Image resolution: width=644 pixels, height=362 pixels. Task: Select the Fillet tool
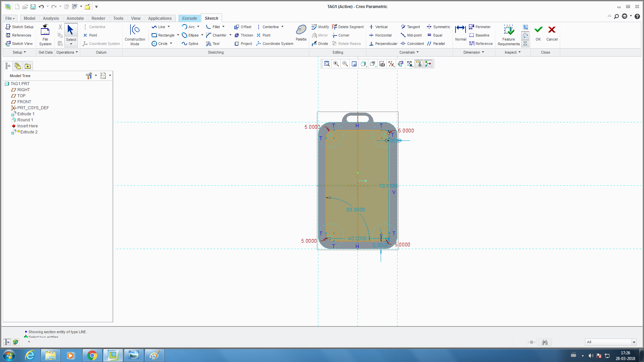[213, 27]
